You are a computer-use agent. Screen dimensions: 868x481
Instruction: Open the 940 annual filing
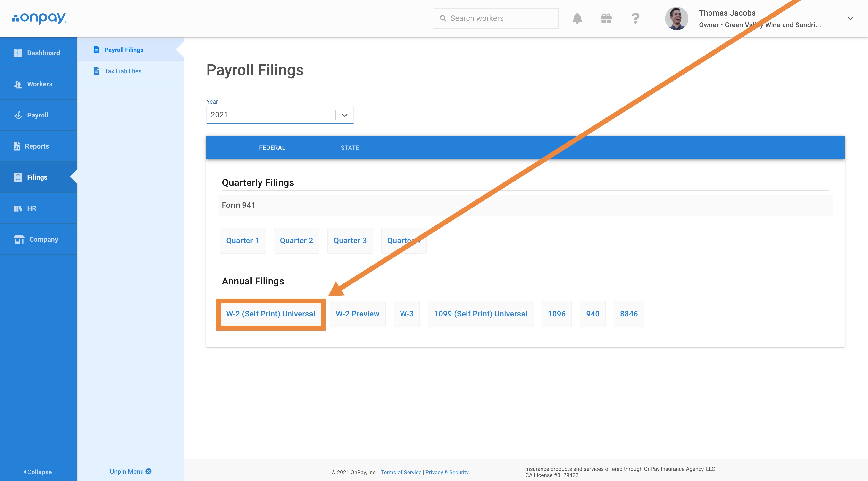pos(593,314)
